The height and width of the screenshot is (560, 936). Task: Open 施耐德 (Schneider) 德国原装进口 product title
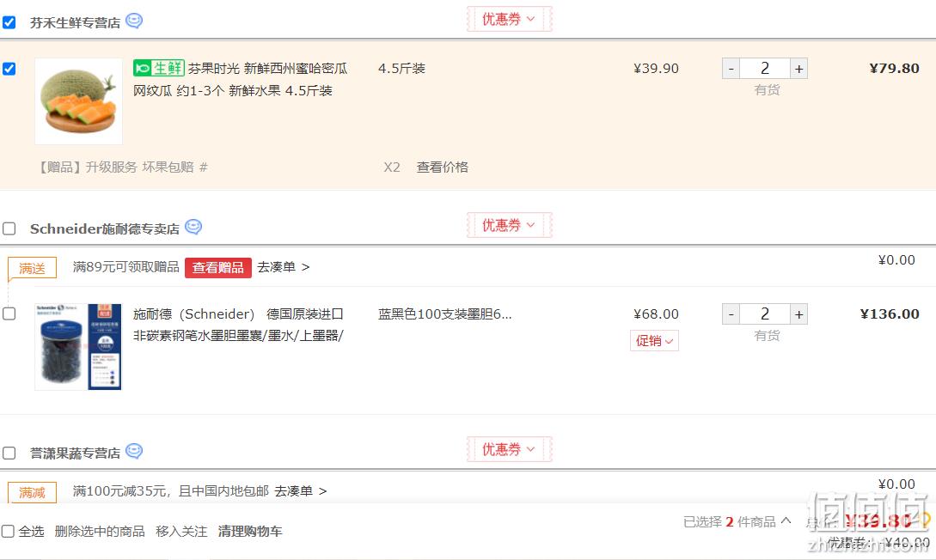238,325
